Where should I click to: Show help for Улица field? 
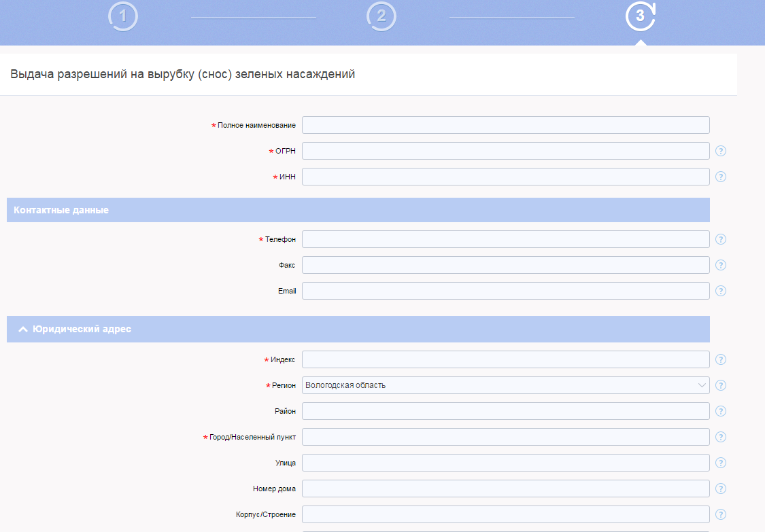(x=721, y=463)
